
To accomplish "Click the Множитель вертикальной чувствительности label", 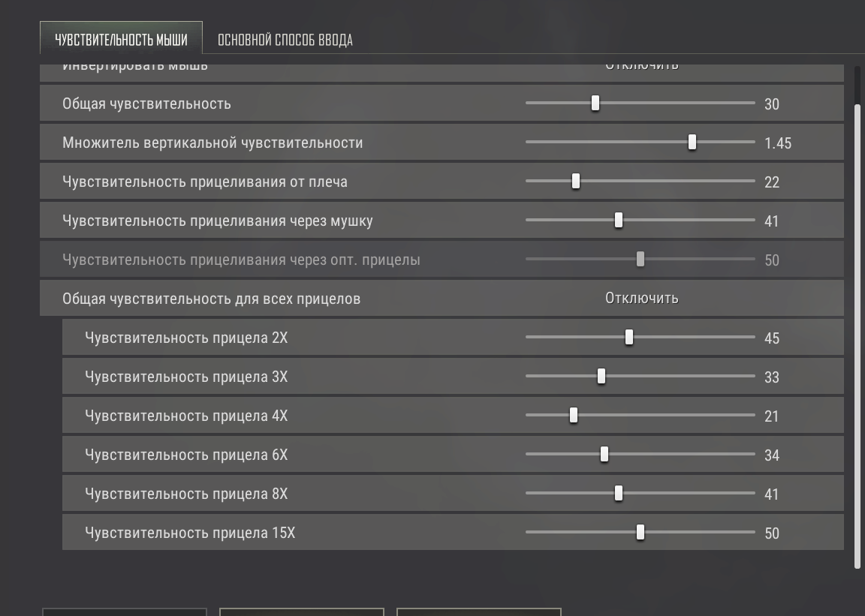I will (x=212, y=143).
